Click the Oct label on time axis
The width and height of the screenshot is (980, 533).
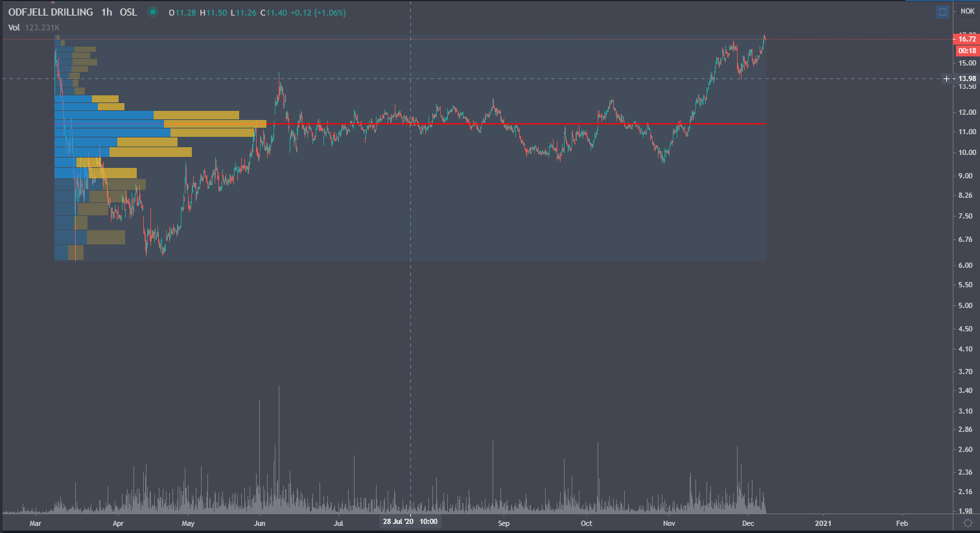pyautogui.click(x=586, y=523)
